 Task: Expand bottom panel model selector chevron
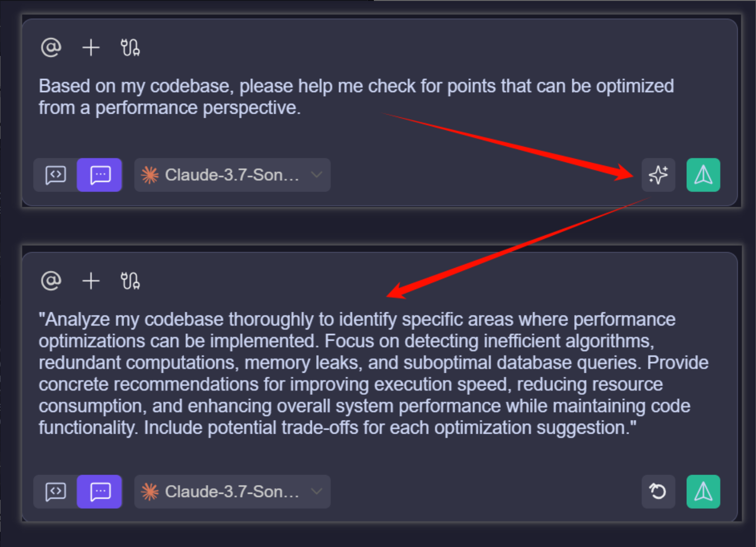317,492
